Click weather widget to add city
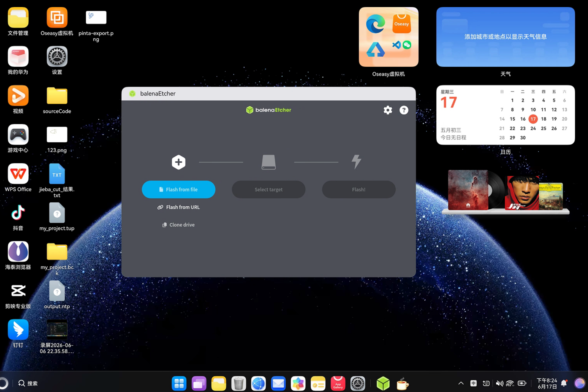Screen dimensions: 588x392 505,37
